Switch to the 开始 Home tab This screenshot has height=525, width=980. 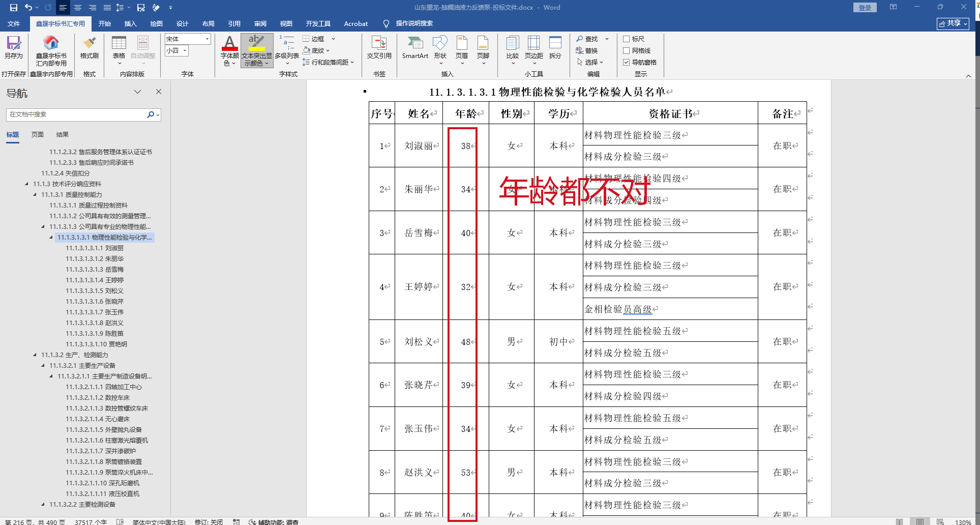[104, 23]
